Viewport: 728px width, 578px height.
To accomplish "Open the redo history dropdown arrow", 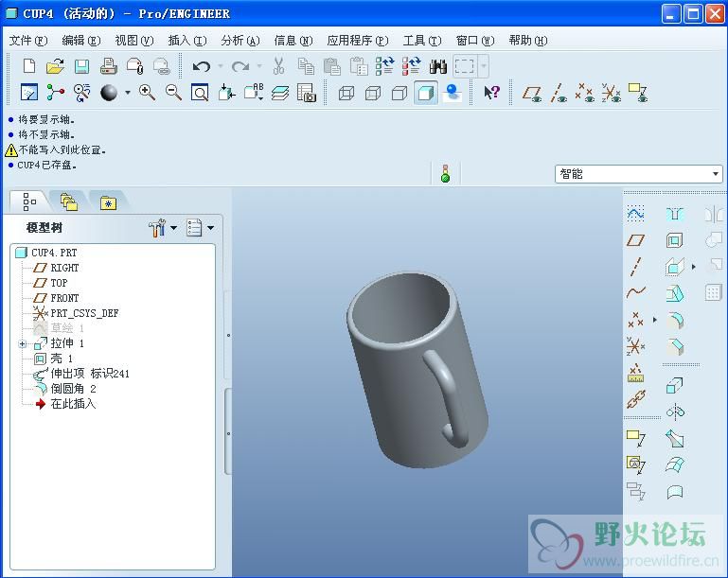I will coord(259,66).
